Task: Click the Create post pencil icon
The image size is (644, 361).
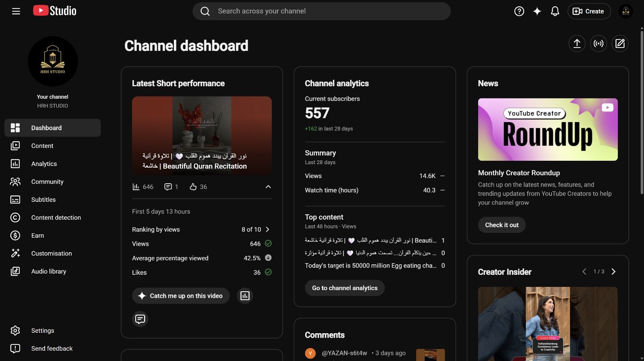Action: pyautogui.click(x=620, y=44)
